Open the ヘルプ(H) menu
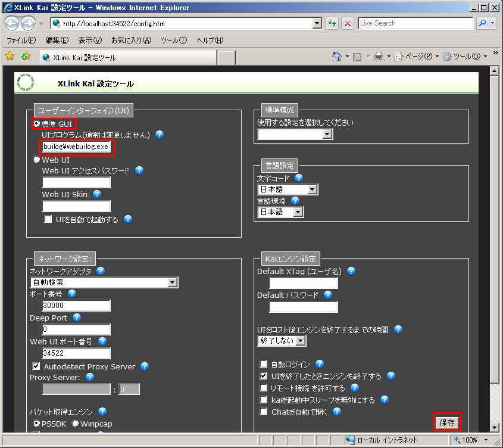 210,41
